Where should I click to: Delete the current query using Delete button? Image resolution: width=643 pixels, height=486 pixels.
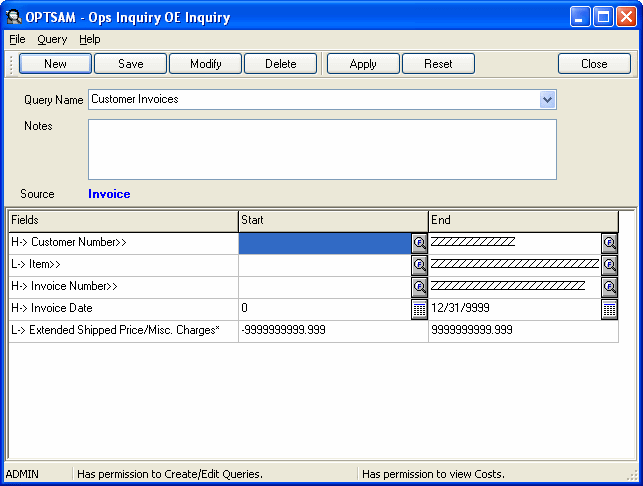(x=280, y=64)
